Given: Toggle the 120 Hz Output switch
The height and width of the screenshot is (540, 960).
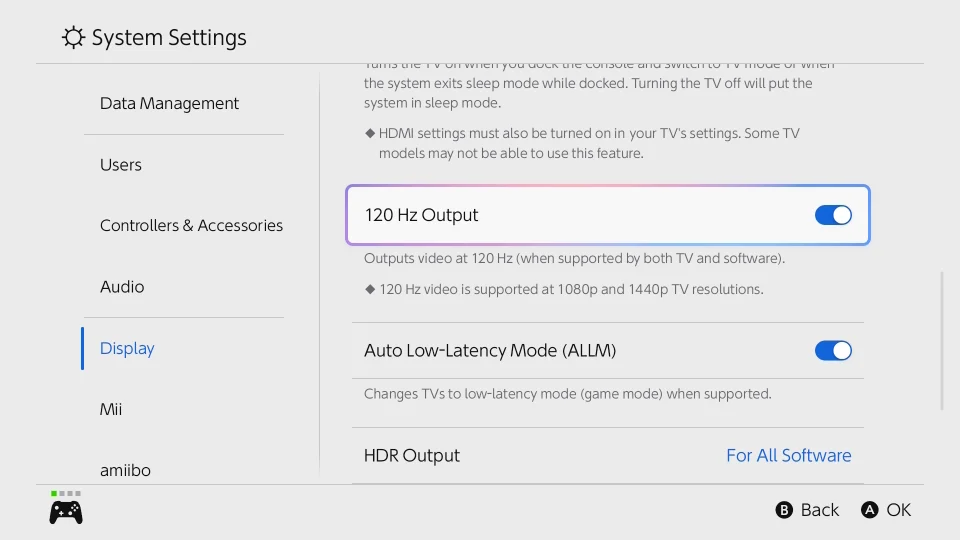Looking at the screenshot, I should point(833,215).
